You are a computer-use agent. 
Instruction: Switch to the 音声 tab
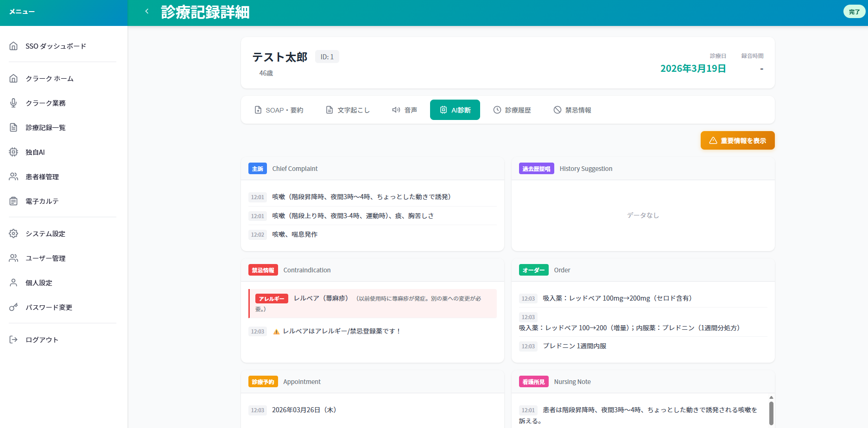tap(404, 110)
